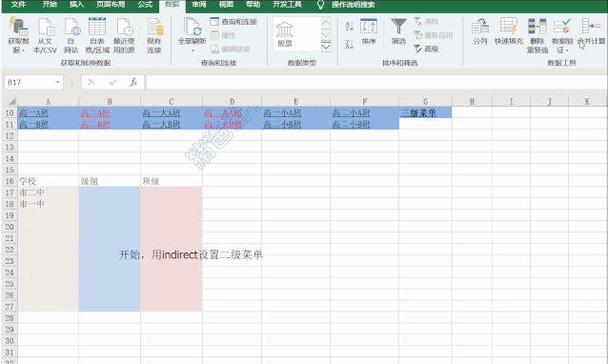Click Properties (属性) in ribbon

point(223,35)
